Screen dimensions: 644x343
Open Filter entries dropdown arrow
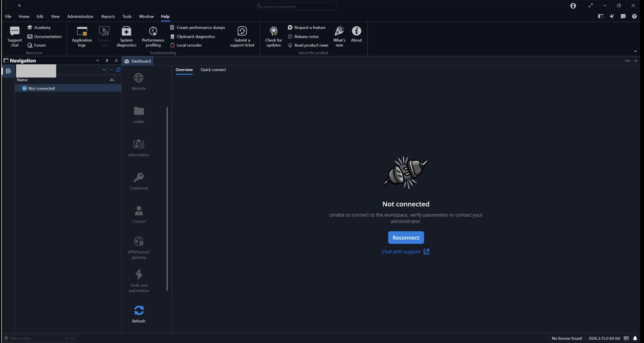point(66,338)
